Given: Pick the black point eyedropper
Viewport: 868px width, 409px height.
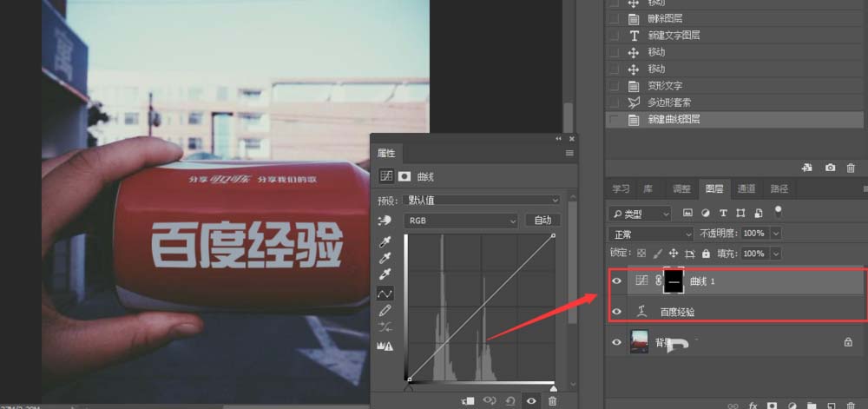Looking at the screenshot, I should 385,242.
